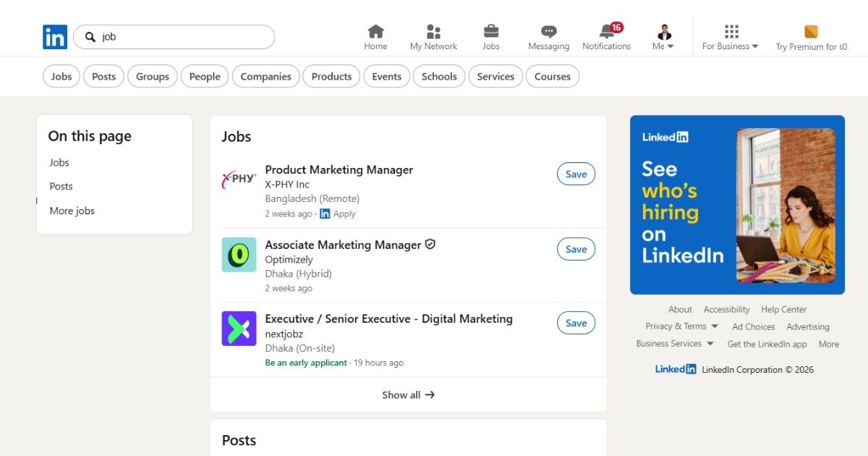Open Product Marketing Manager job title

tap(339, 170)
